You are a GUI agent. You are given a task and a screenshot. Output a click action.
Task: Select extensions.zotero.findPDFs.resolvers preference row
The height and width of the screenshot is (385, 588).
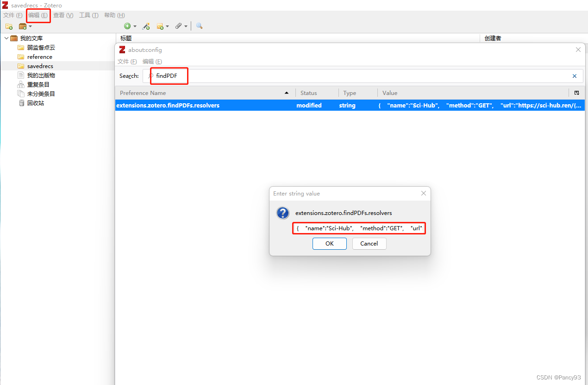point(350,105)
